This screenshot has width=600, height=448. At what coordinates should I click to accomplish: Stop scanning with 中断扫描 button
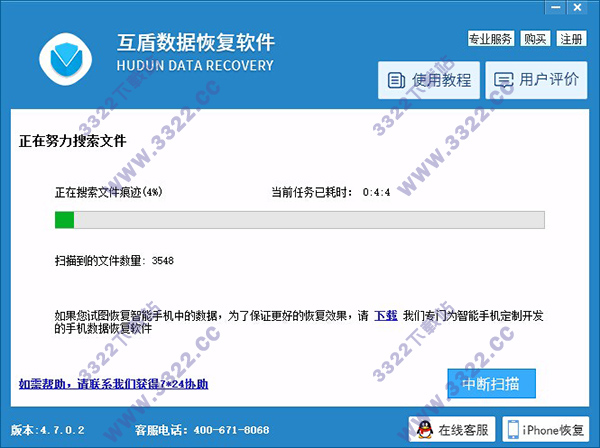(x=491, y=384)
